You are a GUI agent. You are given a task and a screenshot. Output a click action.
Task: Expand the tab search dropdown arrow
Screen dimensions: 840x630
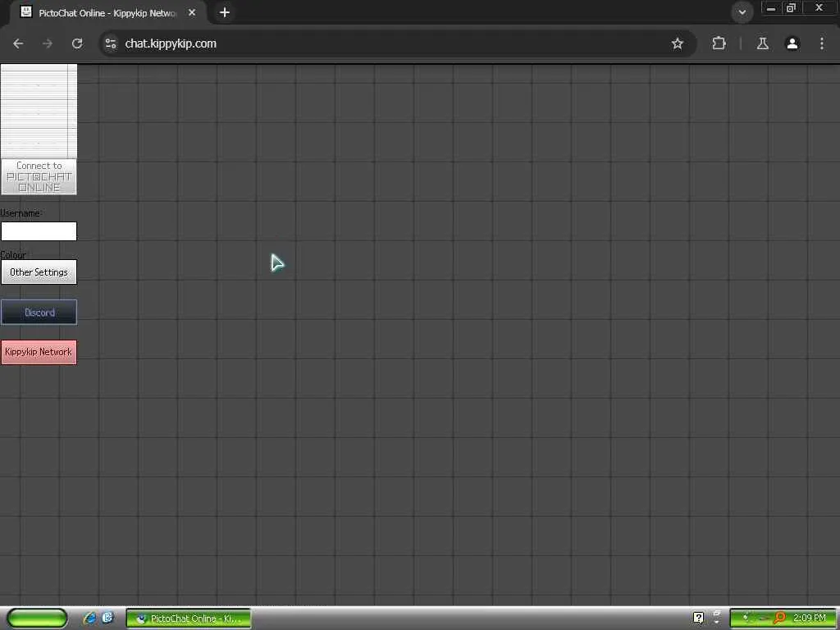point(742,12)
